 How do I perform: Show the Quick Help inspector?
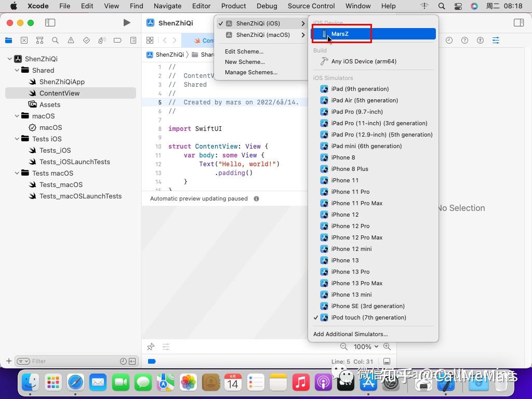(x=465, y=41)
